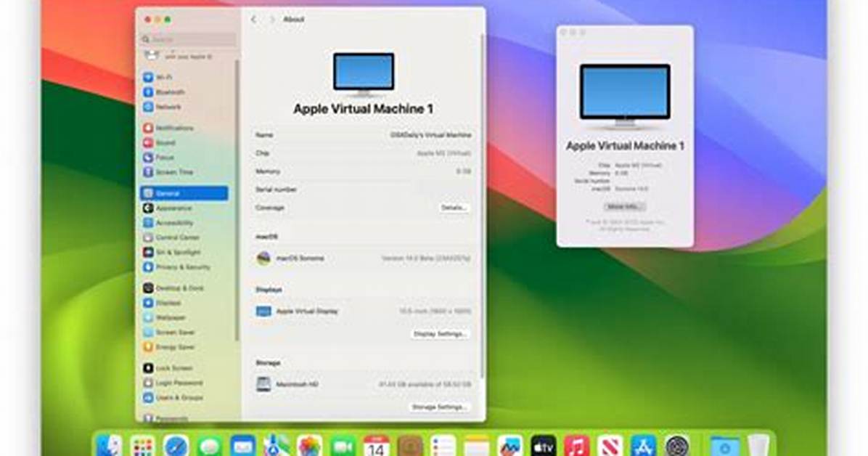Select Energy Saver in the sidebar
Screen dimensions: 868x456
pyautogui.click(x=169, y=347)
